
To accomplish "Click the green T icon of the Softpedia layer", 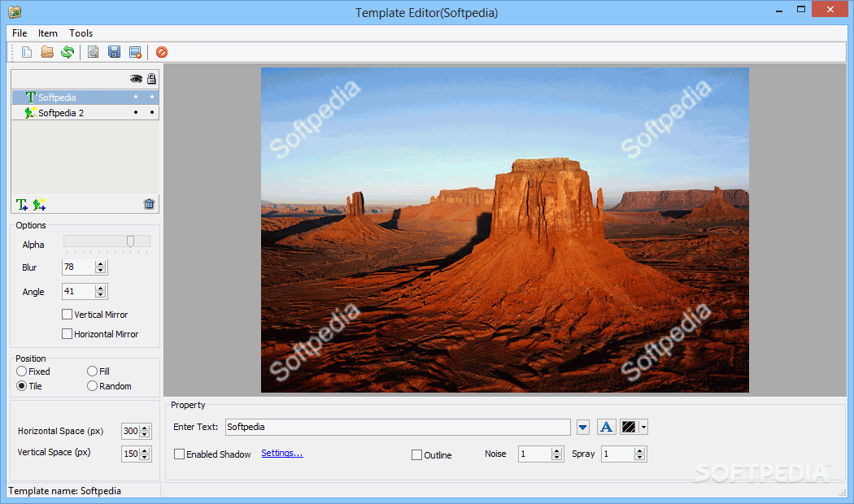I will click(x=31, y=98).
